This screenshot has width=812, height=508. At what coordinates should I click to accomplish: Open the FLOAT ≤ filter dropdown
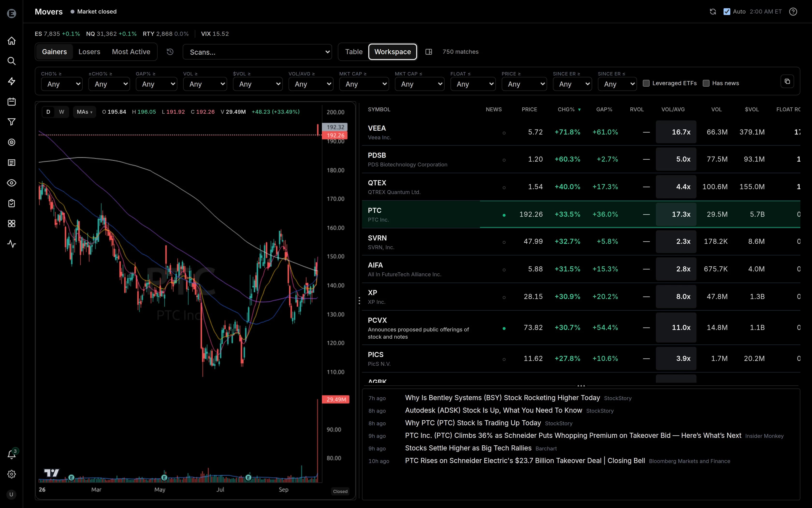pyautogui.click(x=473, y=84)
